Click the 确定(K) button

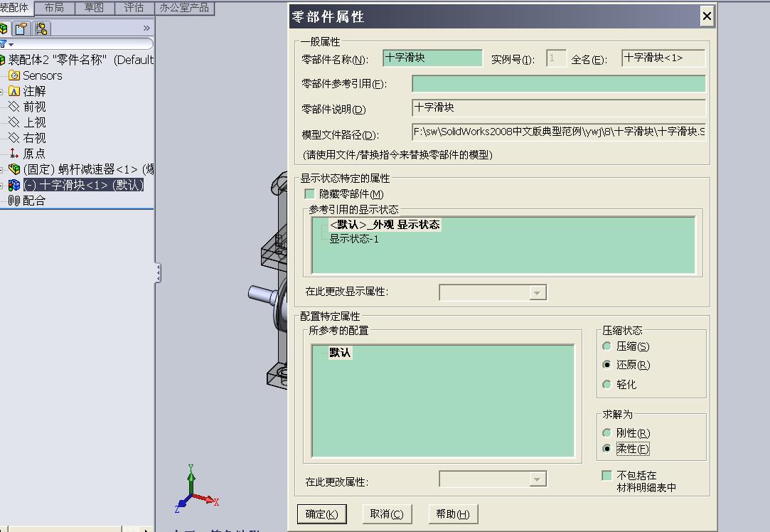point(322,514)
